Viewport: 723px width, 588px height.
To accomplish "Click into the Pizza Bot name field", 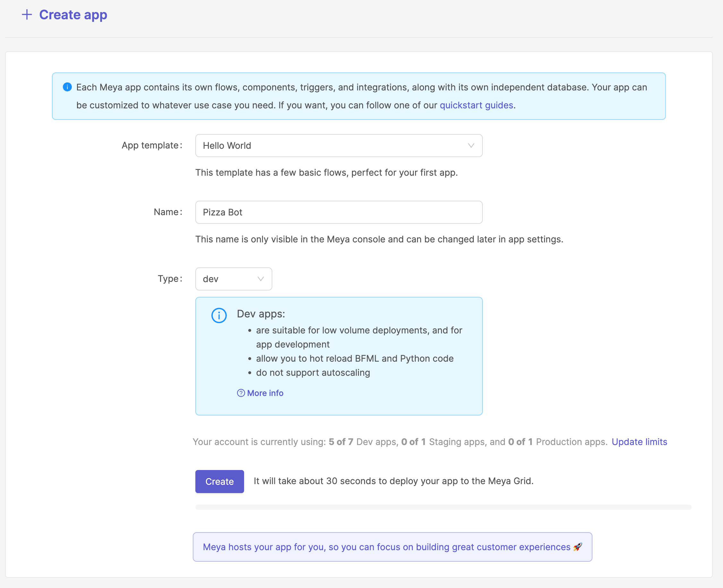I will 339,212.
